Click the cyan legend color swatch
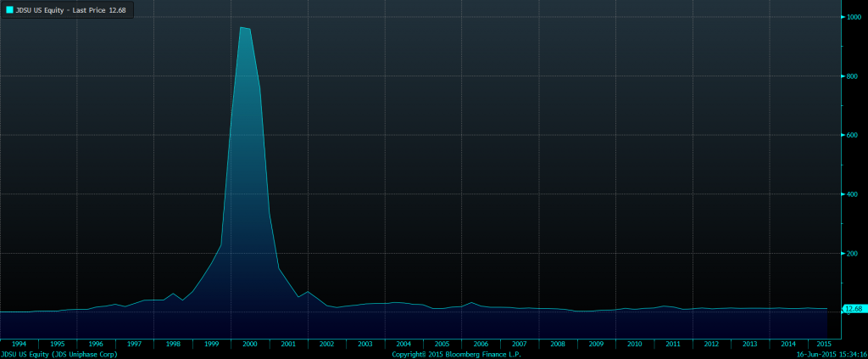 (9, 9)
